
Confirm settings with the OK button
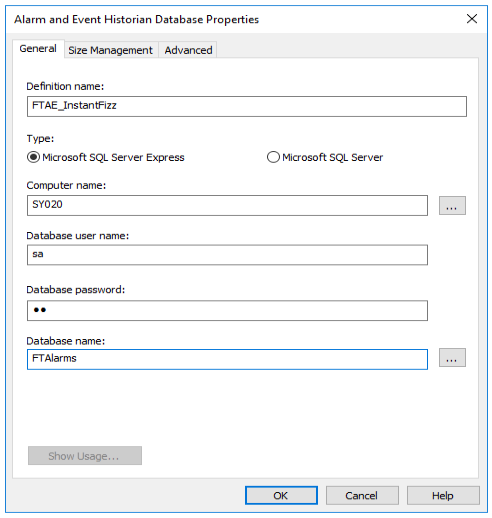281,495
